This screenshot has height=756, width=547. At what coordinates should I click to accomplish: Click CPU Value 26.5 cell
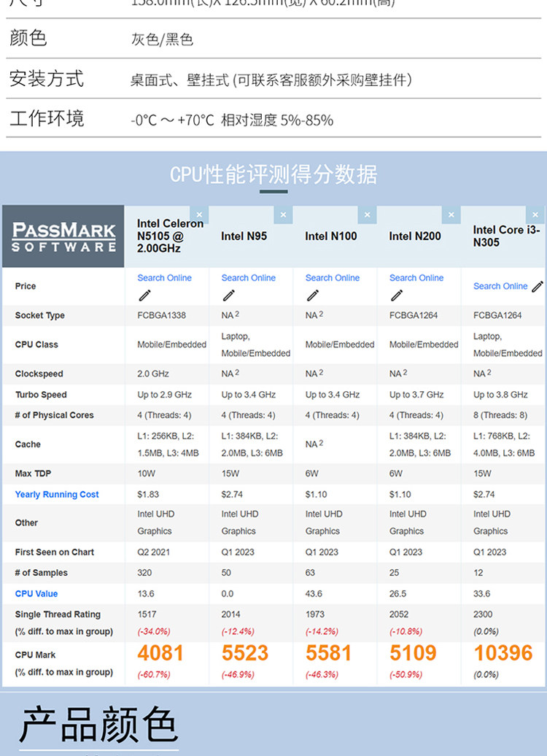(x=397, y=593)
